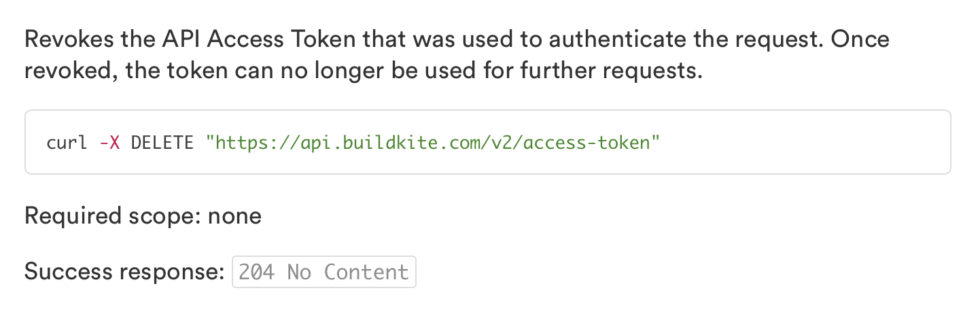Click the word "curl" in the snippet
980x316 pixels.
point(67,143)
